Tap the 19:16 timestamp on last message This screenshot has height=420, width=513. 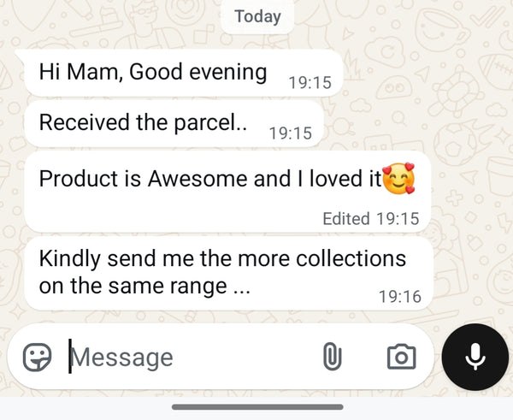400,297
